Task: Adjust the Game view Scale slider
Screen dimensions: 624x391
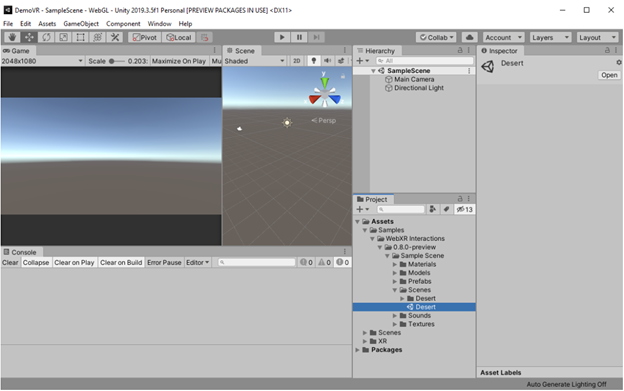Action: [x=117, y=61]
